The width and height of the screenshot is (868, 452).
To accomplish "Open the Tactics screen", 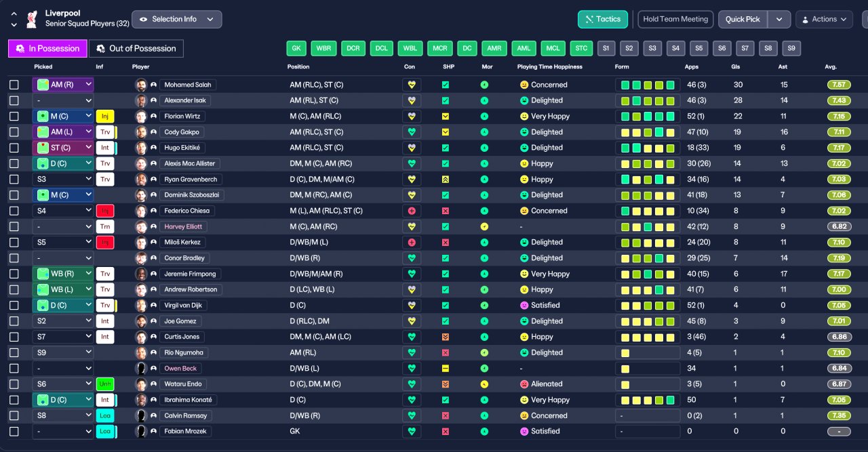I will [603, 19].
